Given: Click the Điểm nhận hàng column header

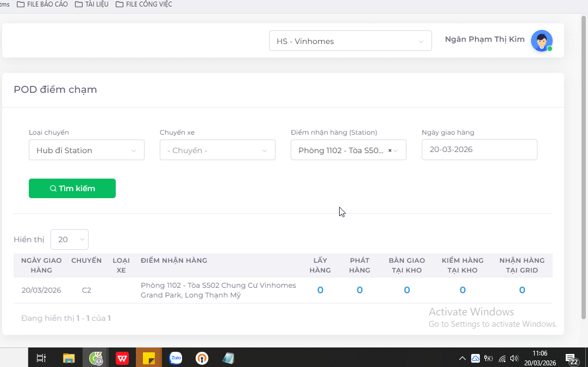Looking at the screenshot, I should click(173, 260).
